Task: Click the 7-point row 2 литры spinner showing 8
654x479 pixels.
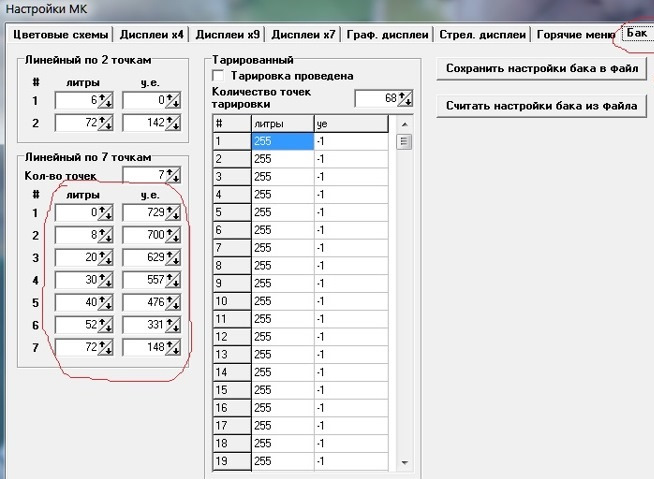Action: coord(105,235)
